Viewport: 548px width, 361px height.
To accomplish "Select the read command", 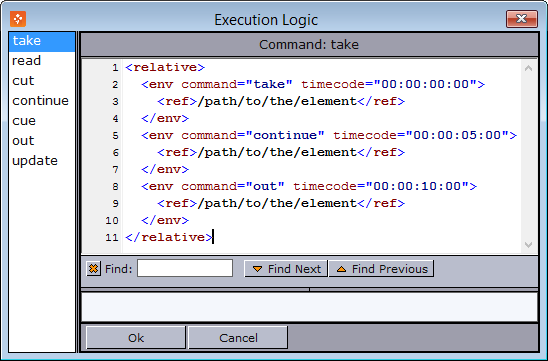I will coord(42,61).
